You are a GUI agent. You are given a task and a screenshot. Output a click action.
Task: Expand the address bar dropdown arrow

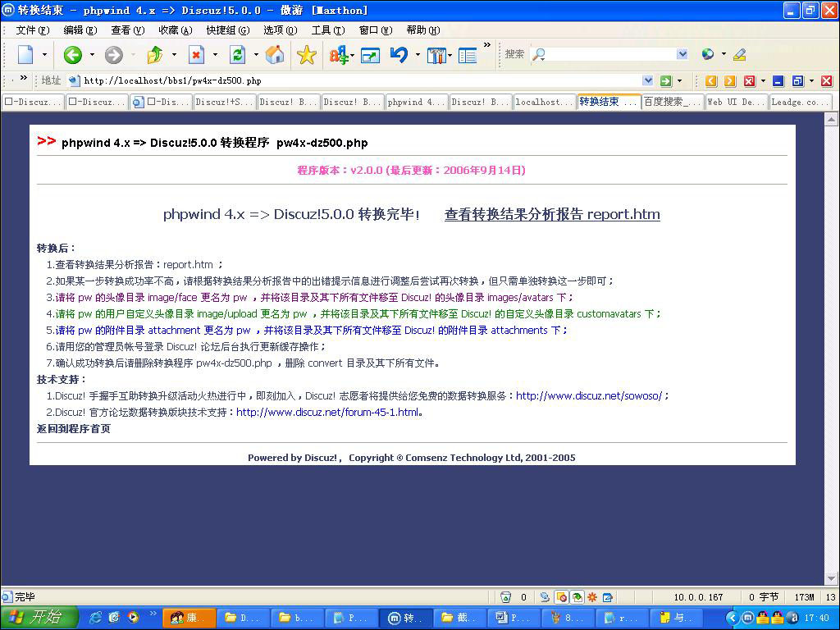tap(648, 81)
